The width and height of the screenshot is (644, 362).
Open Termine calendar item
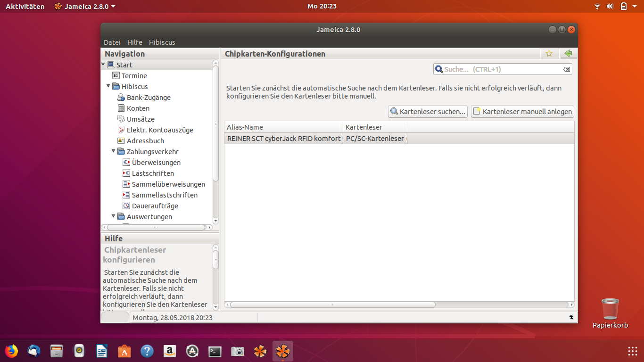[x=129, y=75]
